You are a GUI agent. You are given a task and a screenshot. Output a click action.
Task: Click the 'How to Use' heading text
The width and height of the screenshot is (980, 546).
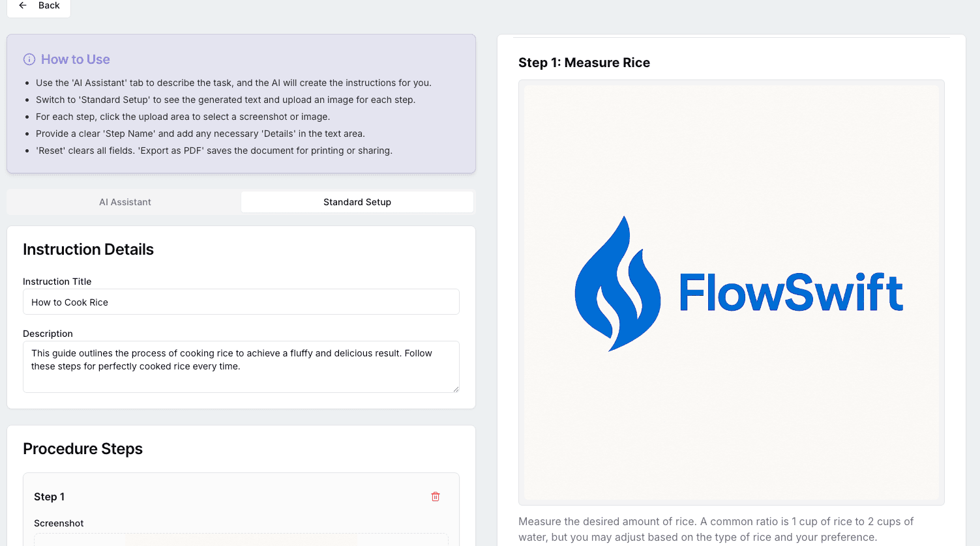pyautogui.click(x=76, y=59)
